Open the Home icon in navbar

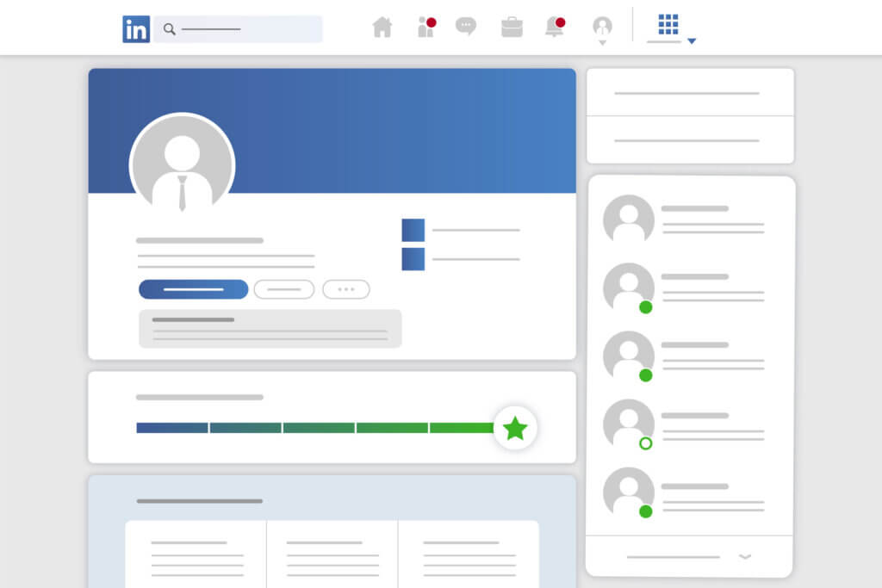click(x=382, y=28)
